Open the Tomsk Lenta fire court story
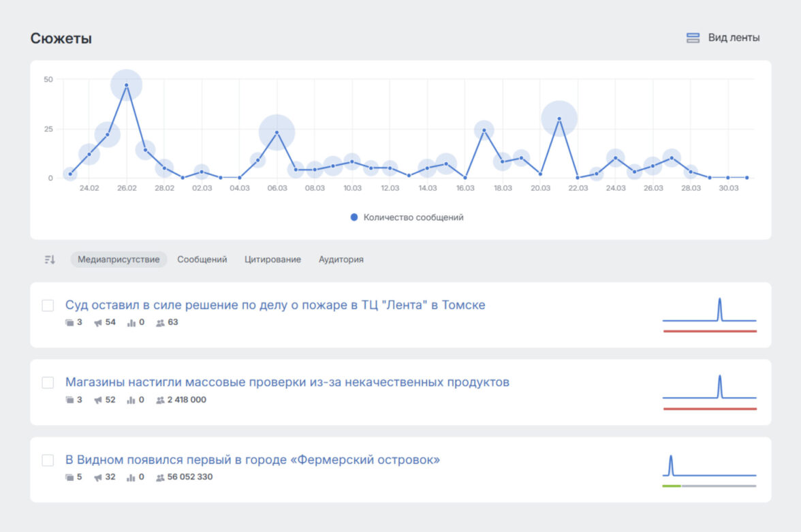Screen dimensions: 801x532 click(x=275, y=305)
